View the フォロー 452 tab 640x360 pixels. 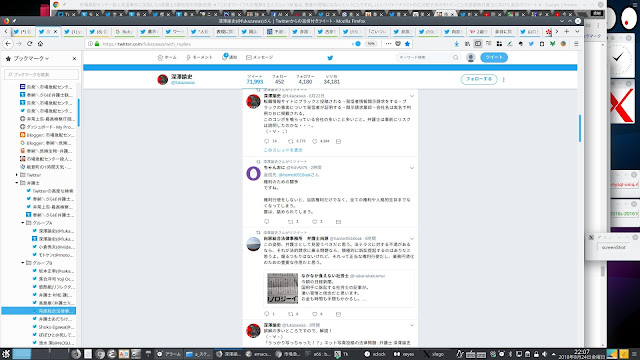pyautogui.click(x=280, y=80)
